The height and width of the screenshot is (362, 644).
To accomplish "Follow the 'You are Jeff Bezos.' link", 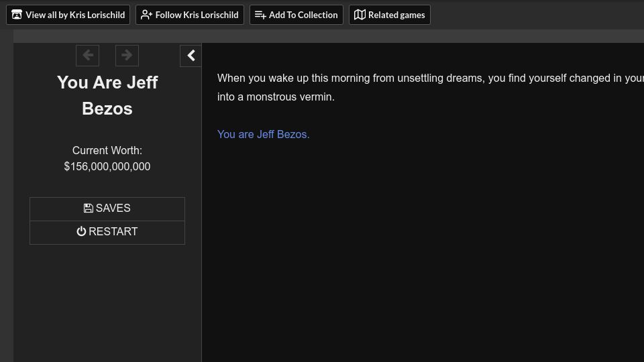I will pos(263,134).
